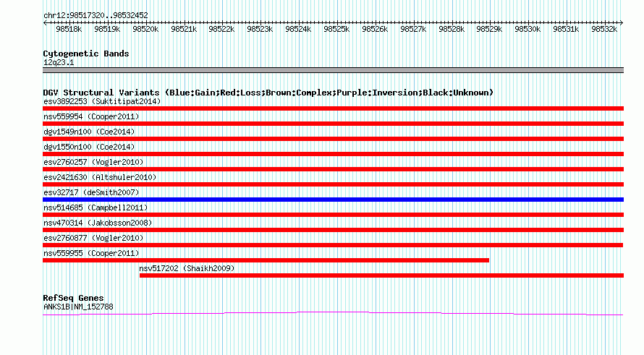Screen dimensions: 644x355
Task: Select the red bar under nsv517202
Action: pos(381,275)
